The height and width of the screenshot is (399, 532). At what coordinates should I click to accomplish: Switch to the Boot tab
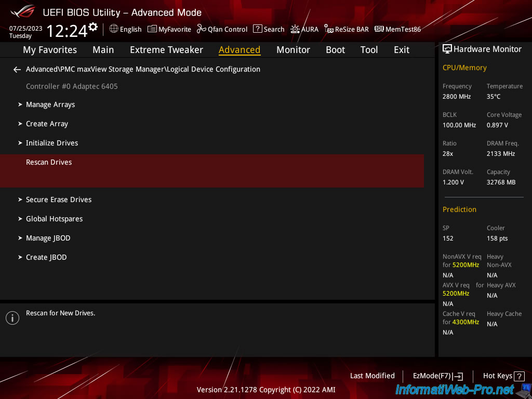tap(335, 50)
